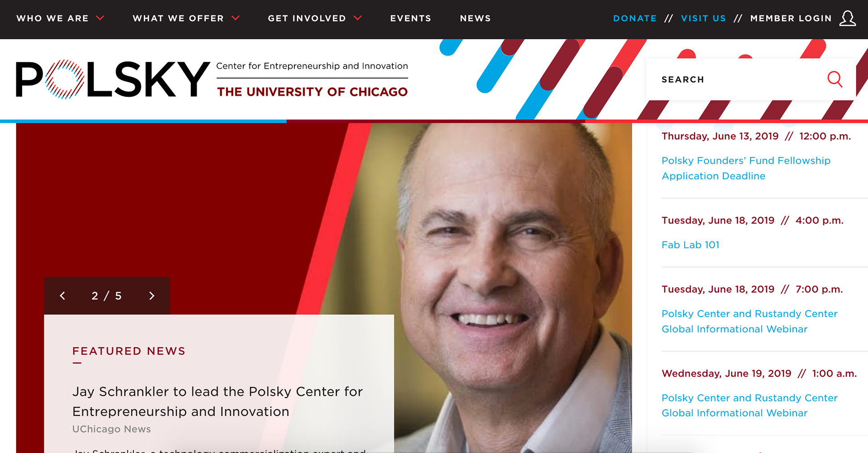
Task: Open the News menu item
Action: [475, 19]
